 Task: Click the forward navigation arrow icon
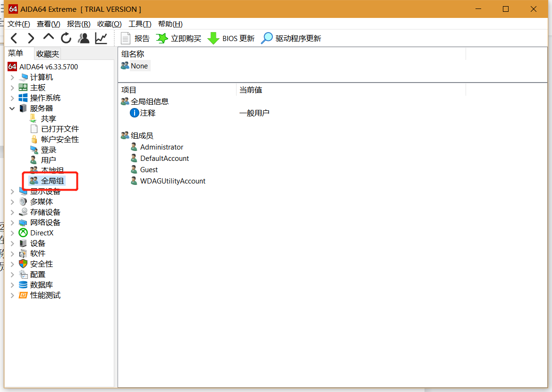(31, 38)
